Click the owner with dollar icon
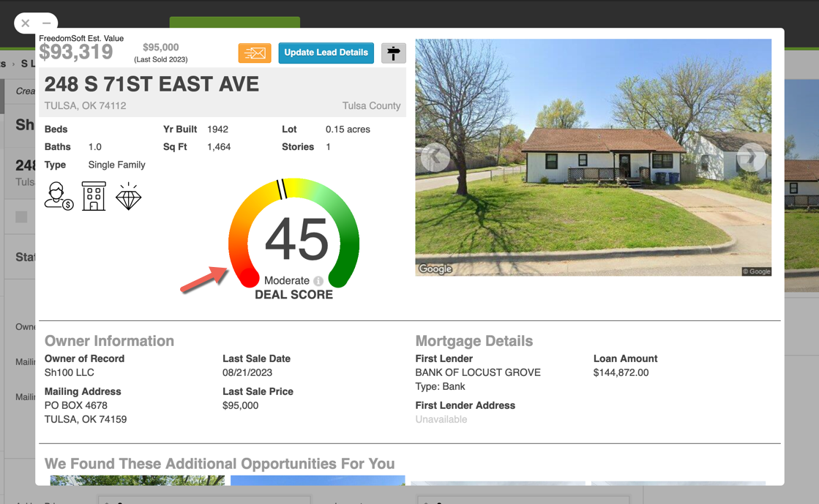 (59, 196)
